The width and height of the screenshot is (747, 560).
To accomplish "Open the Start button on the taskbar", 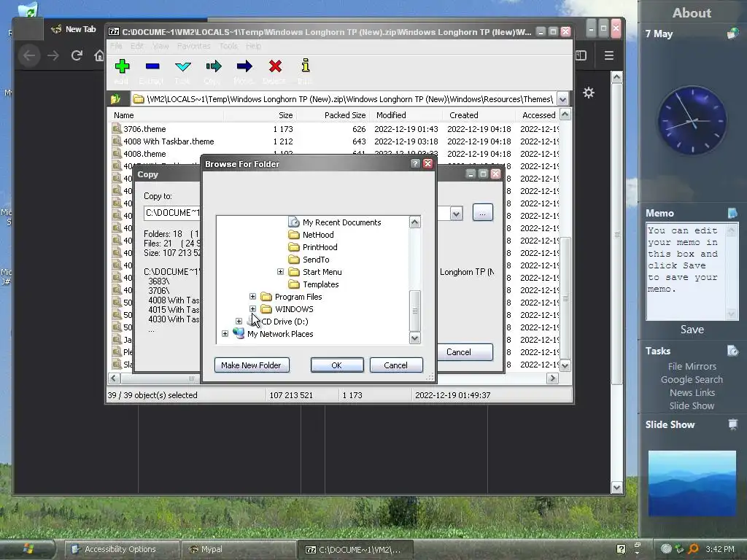I will (27, 549).
